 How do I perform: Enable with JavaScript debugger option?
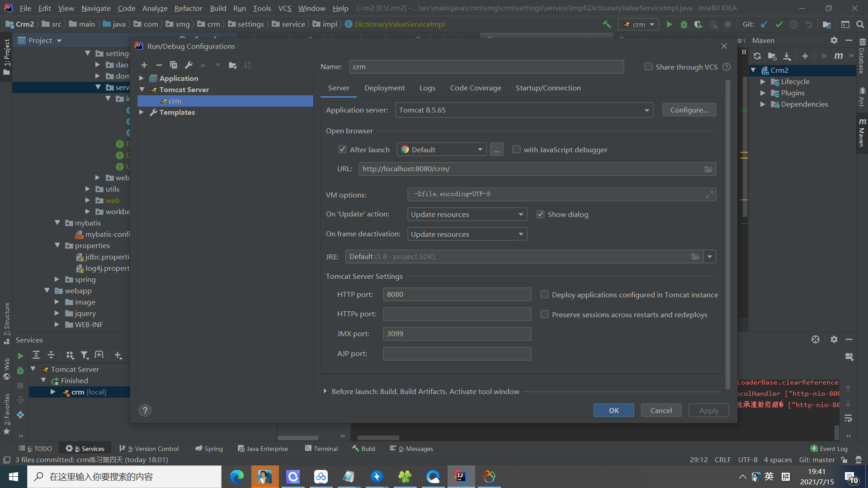pos(516,150)
